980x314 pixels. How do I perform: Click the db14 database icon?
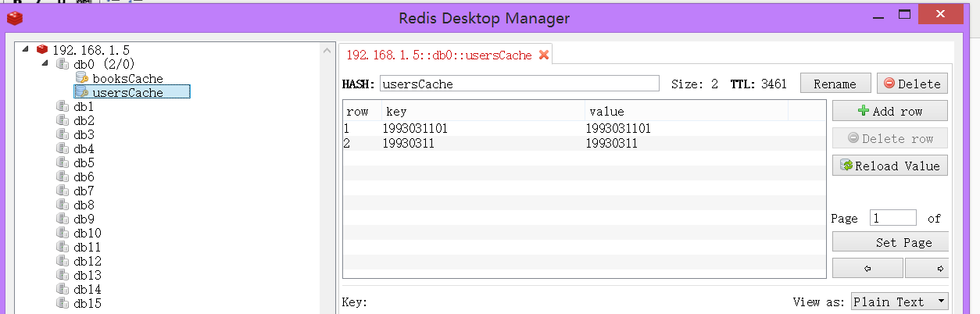(x=62, y=288)
